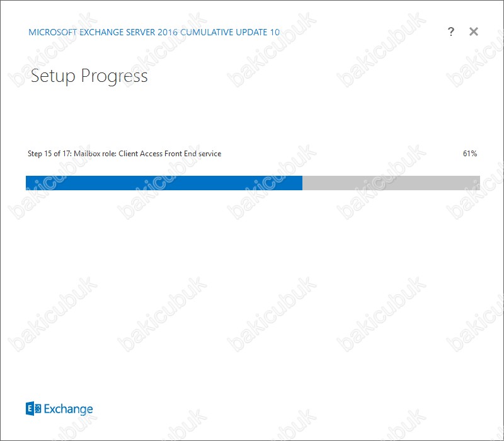
Task: Click the left end of progress bar
Action: (28, 183)
